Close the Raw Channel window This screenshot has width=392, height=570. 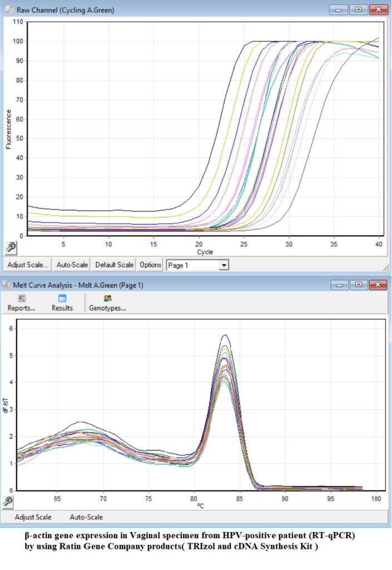[x=378, y=9]
